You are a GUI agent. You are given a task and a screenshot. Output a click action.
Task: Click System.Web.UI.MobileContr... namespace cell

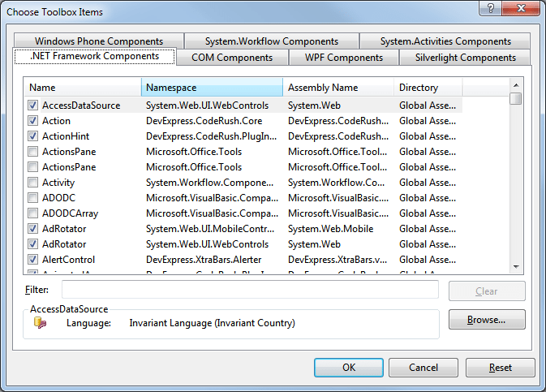pos(210,229)
